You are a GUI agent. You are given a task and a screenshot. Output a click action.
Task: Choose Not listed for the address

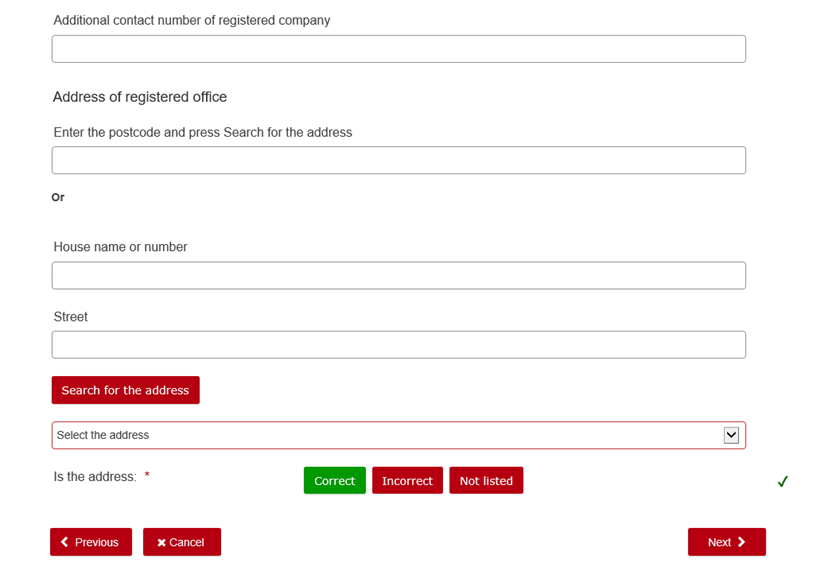[x=486, y=480]
